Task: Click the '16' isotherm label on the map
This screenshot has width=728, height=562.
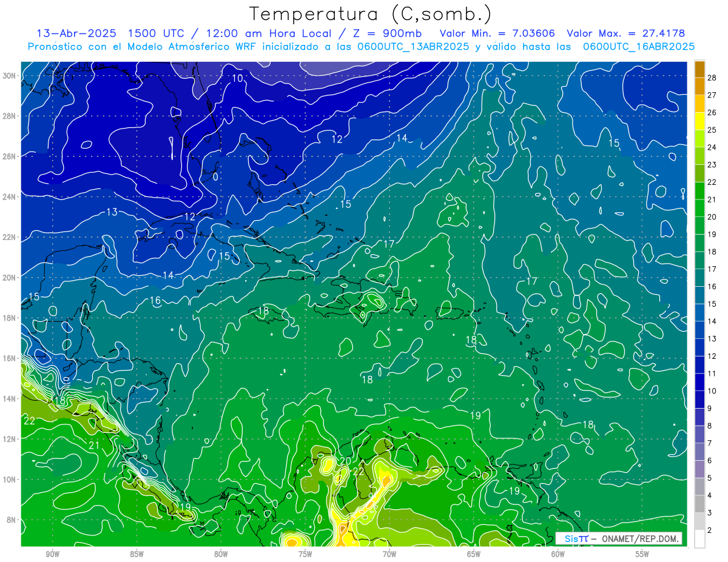Action: [x=155, y=301]
